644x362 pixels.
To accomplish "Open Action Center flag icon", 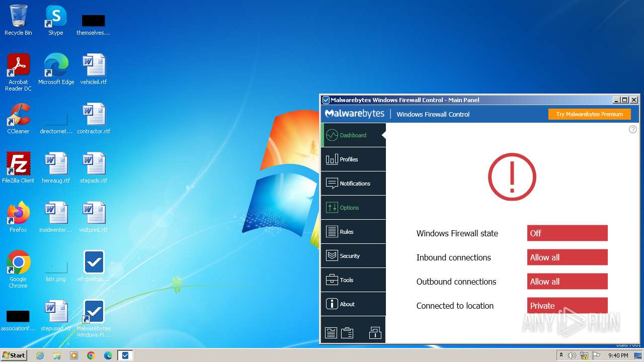I will pyautogui.click(x=596, y=355).
